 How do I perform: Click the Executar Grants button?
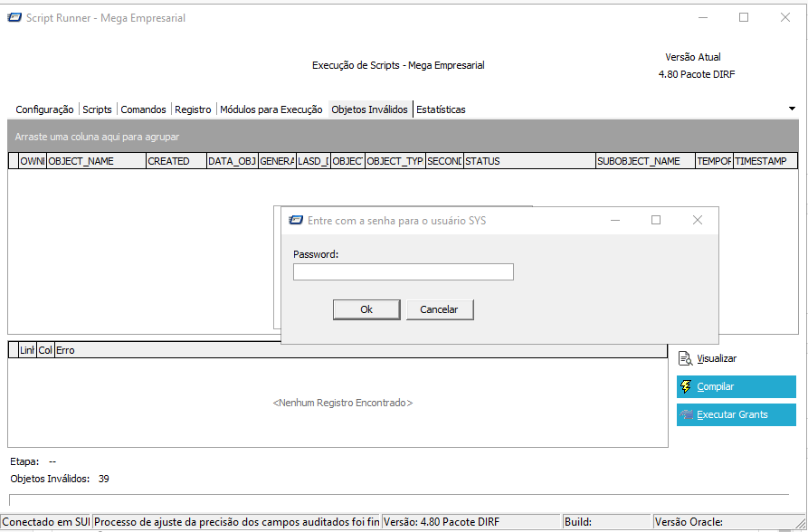pos(737,414)
